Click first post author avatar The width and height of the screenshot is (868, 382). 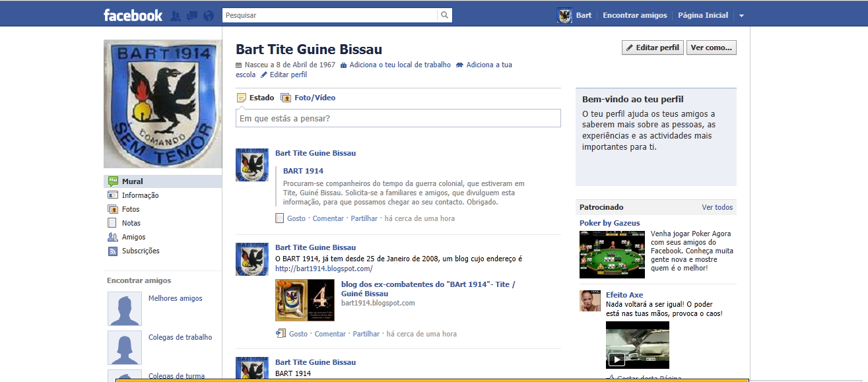(x=252, y=165)
